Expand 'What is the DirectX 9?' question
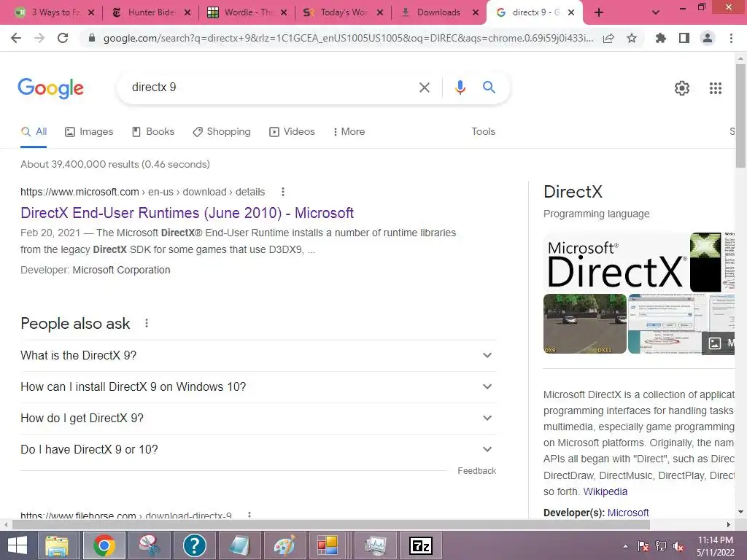 pos(258,356)
